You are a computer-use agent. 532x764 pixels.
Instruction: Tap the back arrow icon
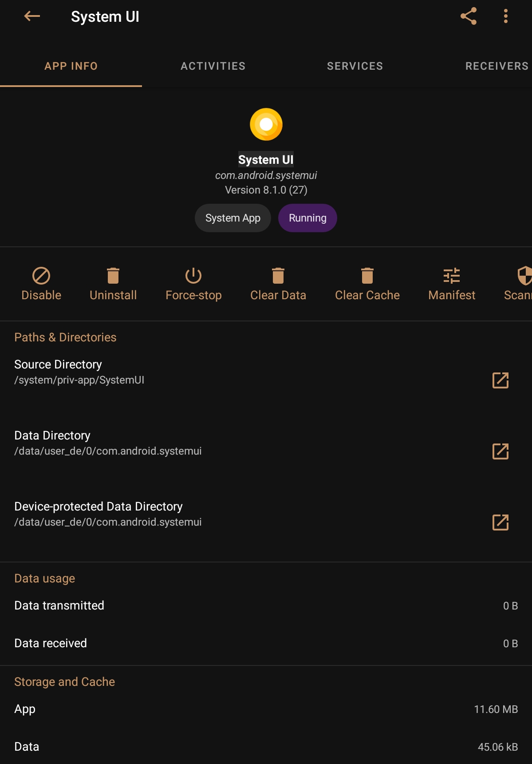coord(32,16)
